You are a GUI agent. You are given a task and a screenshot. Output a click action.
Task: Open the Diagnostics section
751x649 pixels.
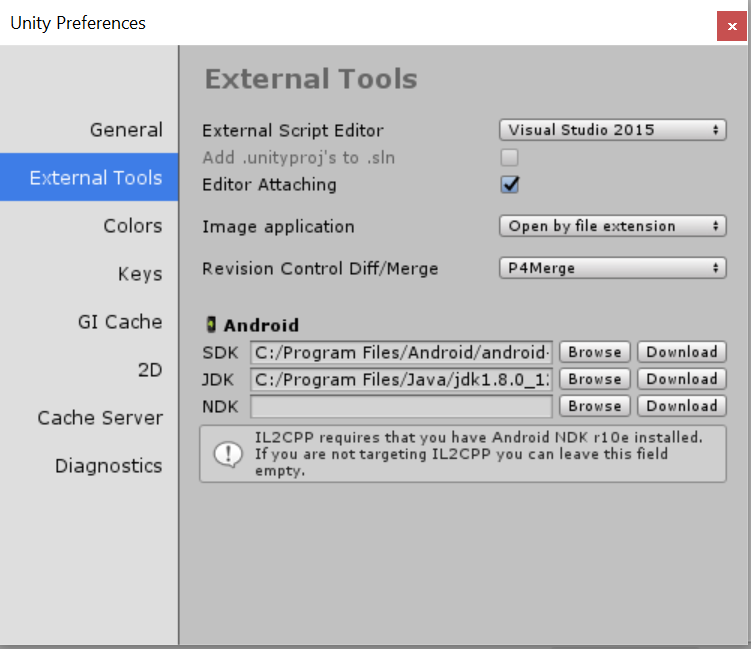(x=108, y=466)
